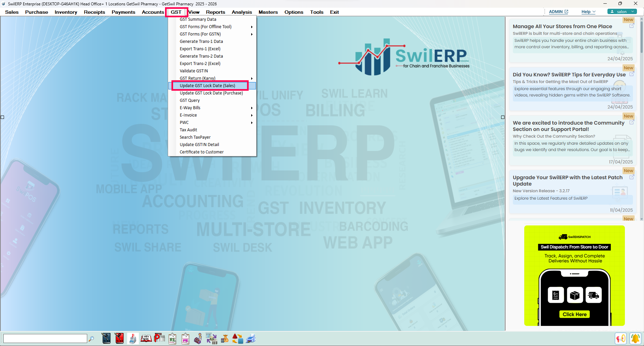Image resolution: width=644 pixels, height=346 pixels.
Task: Open the Masters menu
Action: [x=268, y=12]
